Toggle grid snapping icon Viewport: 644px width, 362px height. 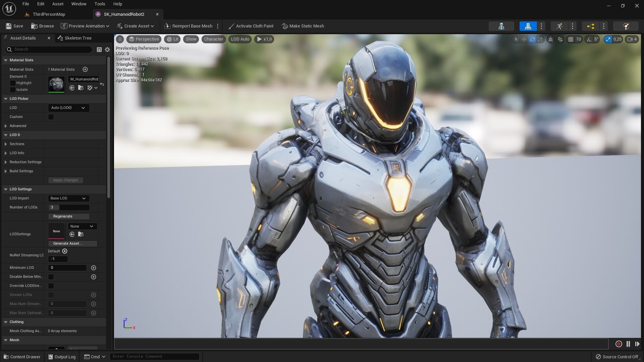point(571,39)
